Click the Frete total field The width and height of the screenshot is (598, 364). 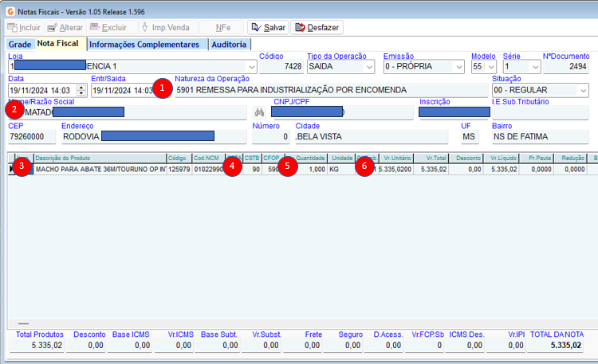click(x=302, y=346)
